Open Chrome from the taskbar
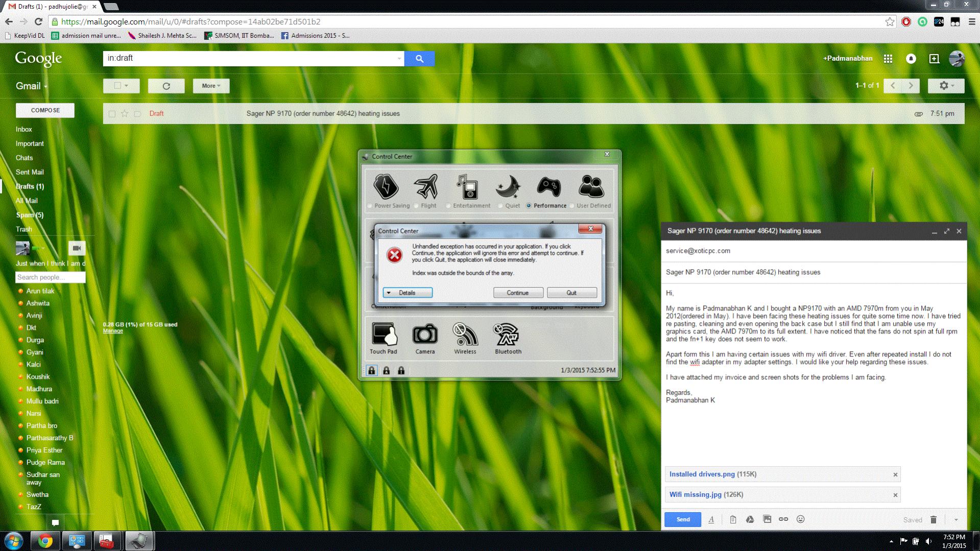Screen dimensions: 980x551 (45, 541)
